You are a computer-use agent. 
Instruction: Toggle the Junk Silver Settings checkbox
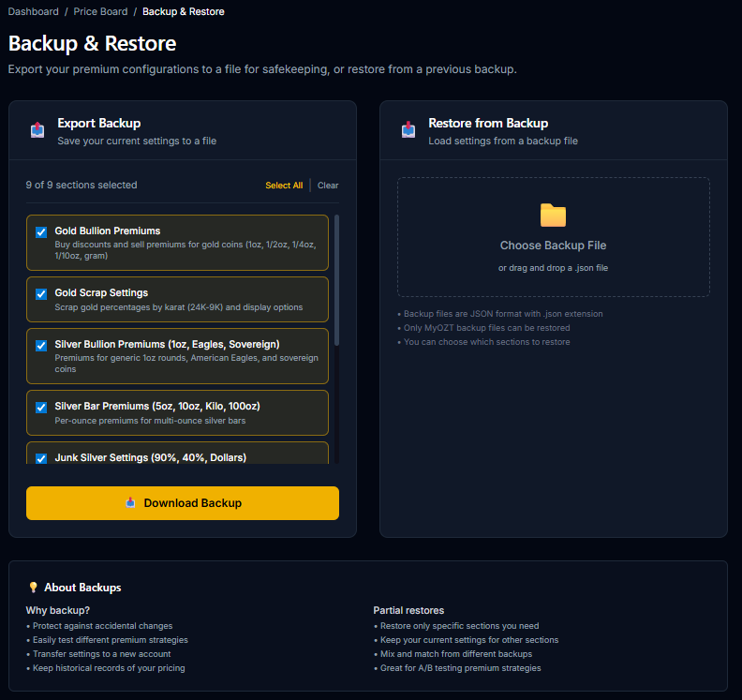(x=41, y=458)
